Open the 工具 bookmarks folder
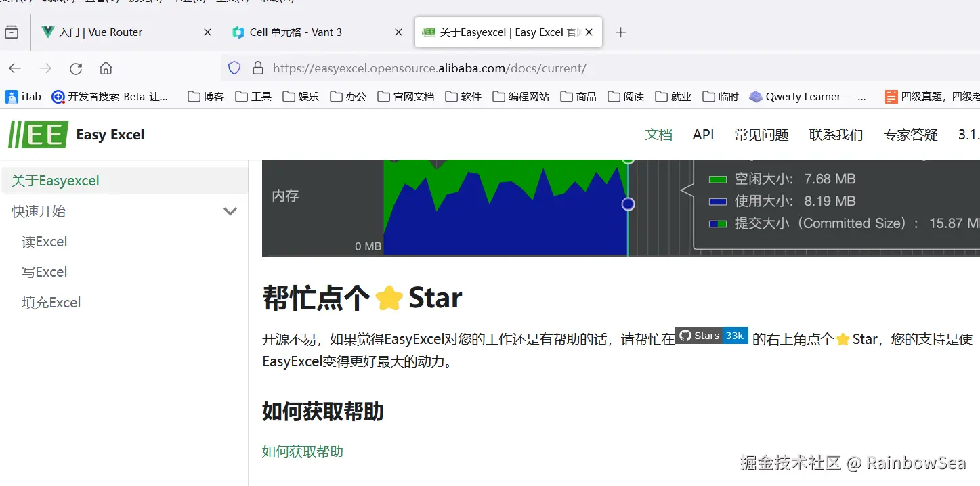 [253, 97]
